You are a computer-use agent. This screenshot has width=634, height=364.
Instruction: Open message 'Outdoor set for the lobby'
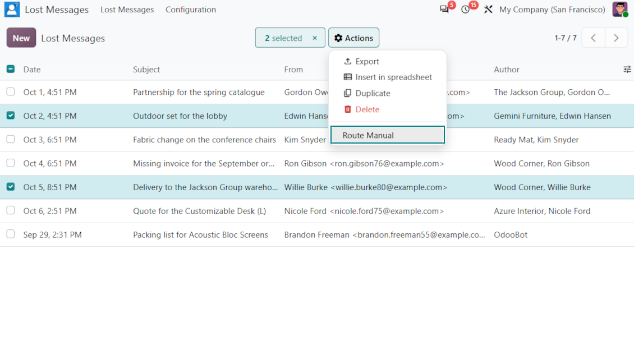click(x=180, y=116)
